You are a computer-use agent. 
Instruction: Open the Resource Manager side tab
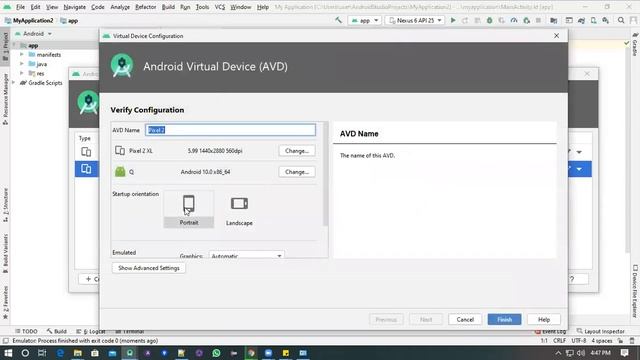click(5, 99)
